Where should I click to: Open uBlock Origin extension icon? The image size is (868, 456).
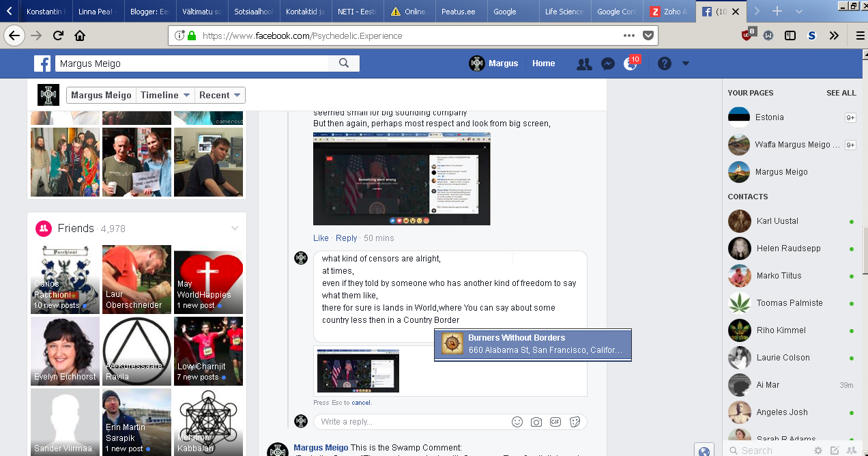tap(748, 35)
